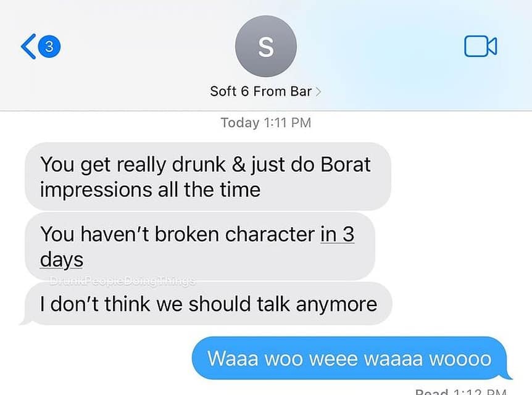Select the Borat impressions message bubble
This screenshot has height=395, width=532.
(208, 177)
